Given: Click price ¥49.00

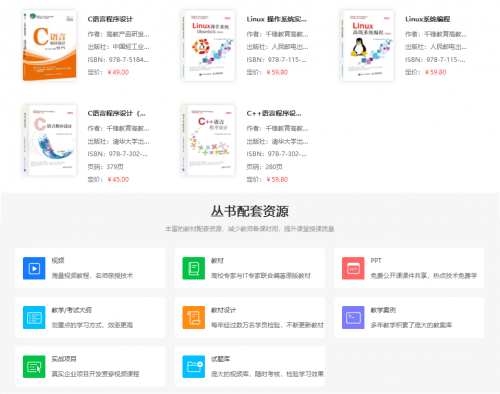Looking at the screenshot, I should 118,72.
